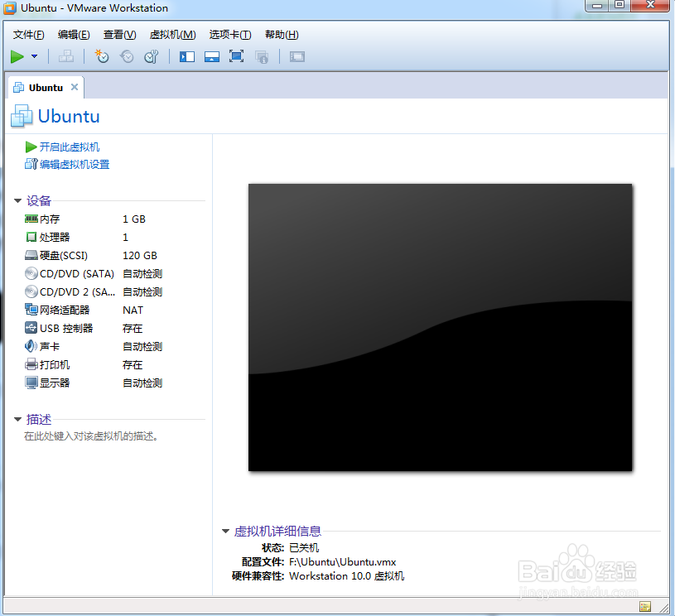This screenshot has width=675, height=616.
Task: Click the CD/DVD 2 disc icon
Action: click(x=31, y=292)
